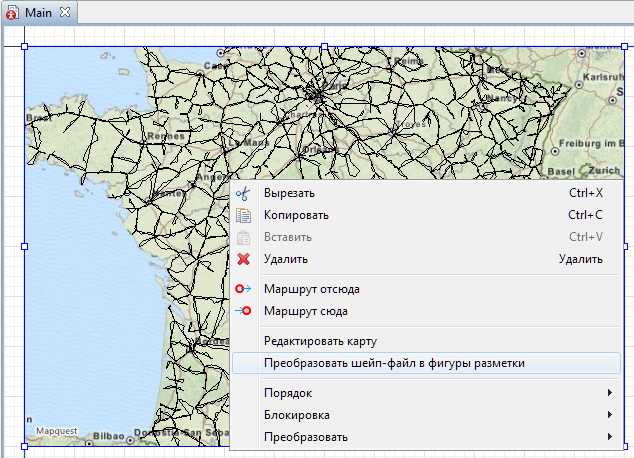Click the route-to-here icon beside Маршрут сюда
This screenshot has width=634, height=458.
[243, 311]
